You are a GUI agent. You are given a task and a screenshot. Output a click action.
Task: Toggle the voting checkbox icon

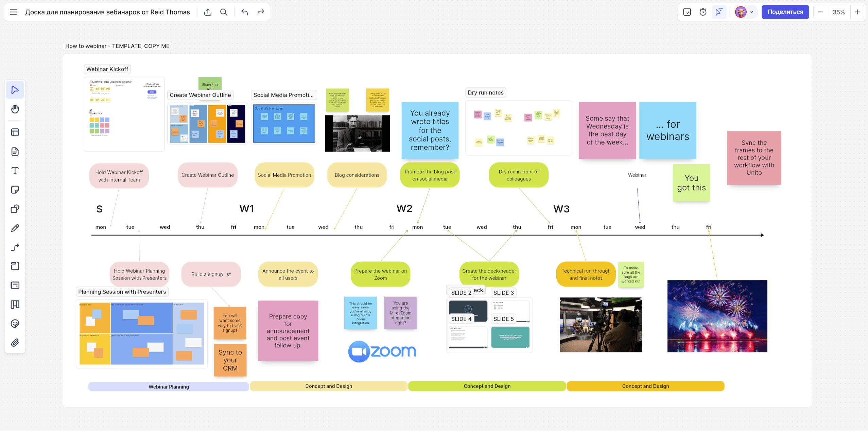(687, 12)
